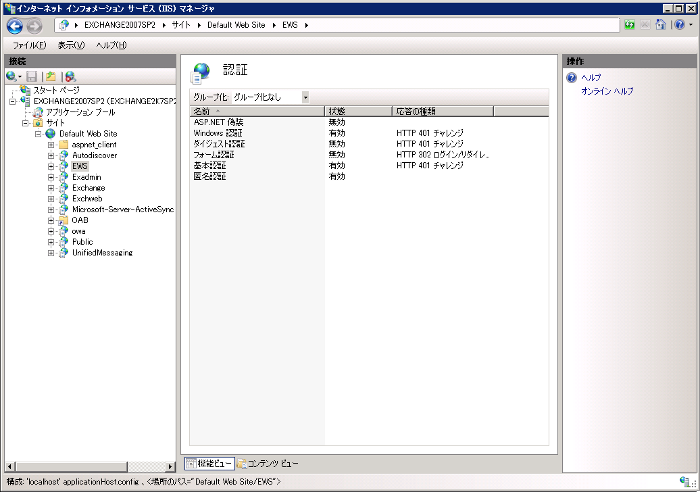700x492 pixels.
Task: Expand the aspnet_client node
Action: 51,145
